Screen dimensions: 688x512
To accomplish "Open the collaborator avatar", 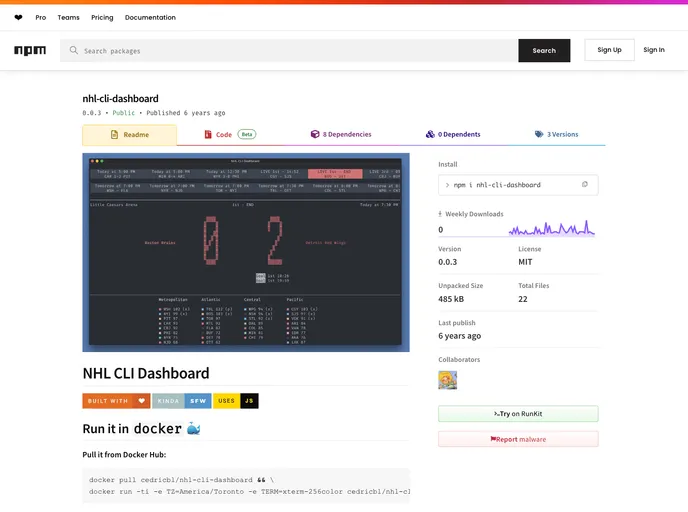I will (448, 380).
